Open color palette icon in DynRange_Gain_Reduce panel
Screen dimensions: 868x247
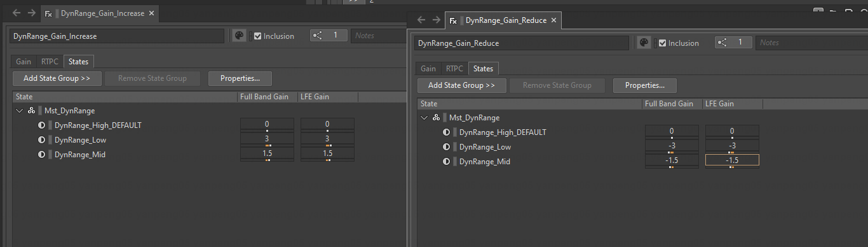point(644,43)
